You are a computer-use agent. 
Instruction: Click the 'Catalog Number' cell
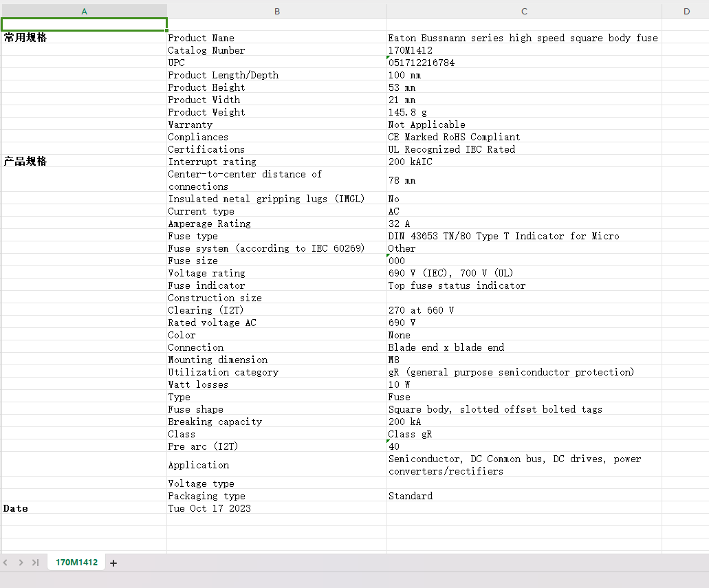point(276,50)
